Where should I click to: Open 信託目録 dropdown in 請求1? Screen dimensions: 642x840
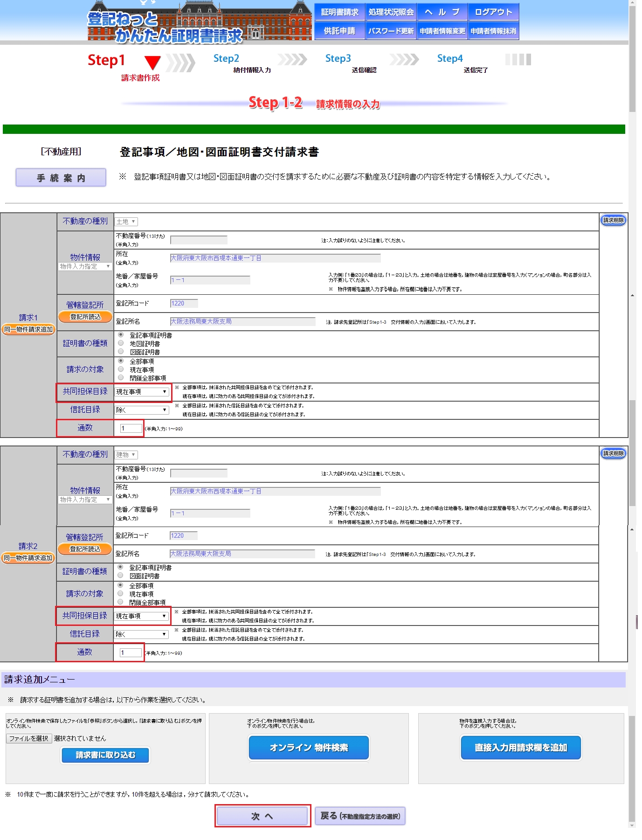142,410
